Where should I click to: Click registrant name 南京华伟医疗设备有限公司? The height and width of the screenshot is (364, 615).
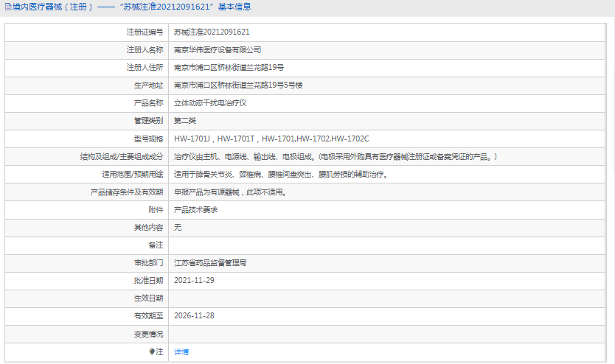pos(218,50)
